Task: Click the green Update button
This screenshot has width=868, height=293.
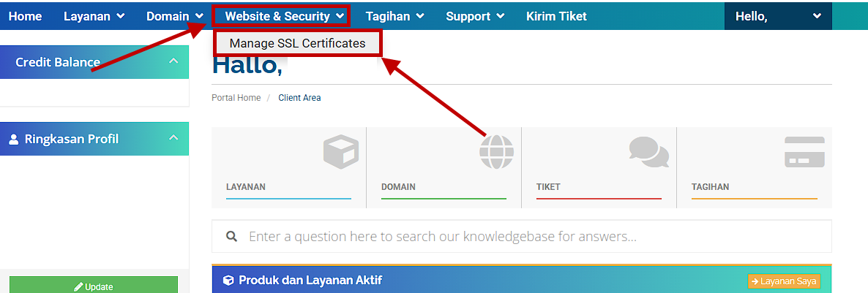Action: click(x=94, y=286)
